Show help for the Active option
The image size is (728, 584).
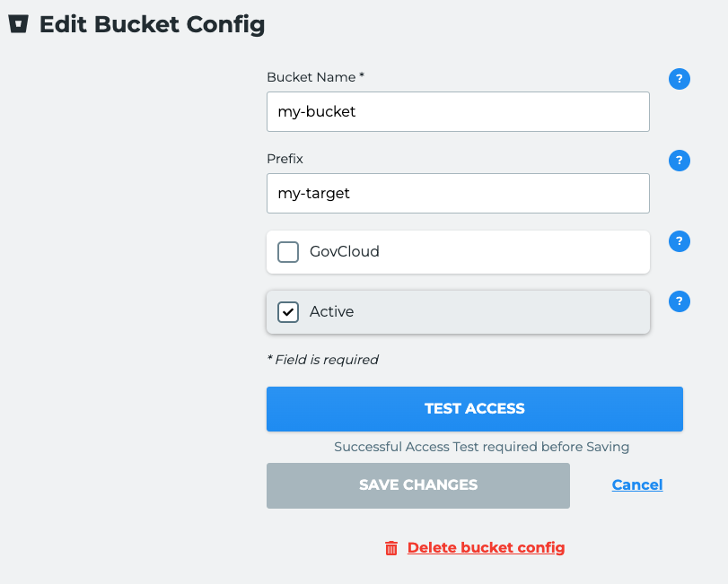pyautogui.click(x=680, y=301)
